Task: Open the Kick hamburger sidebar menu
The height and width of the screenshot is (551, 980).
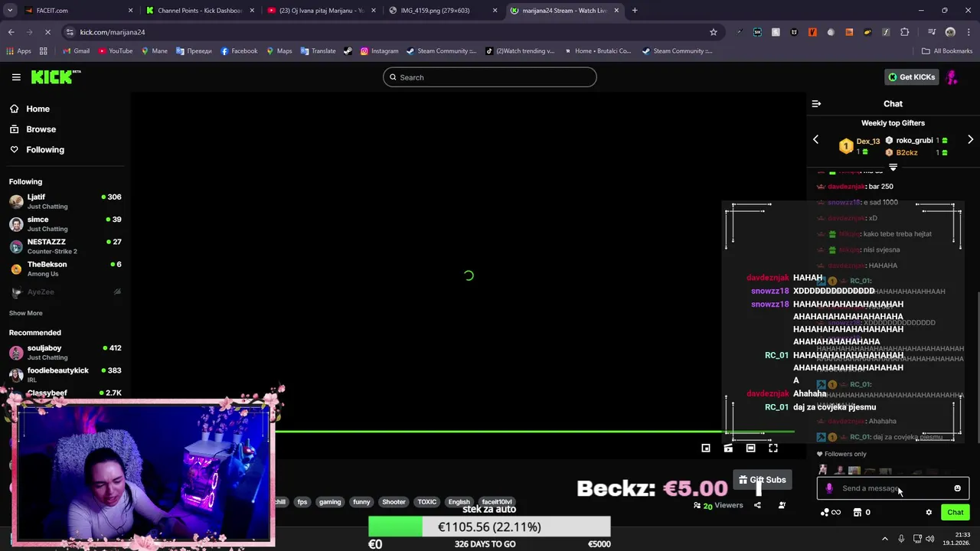Action: pos(16,77)
